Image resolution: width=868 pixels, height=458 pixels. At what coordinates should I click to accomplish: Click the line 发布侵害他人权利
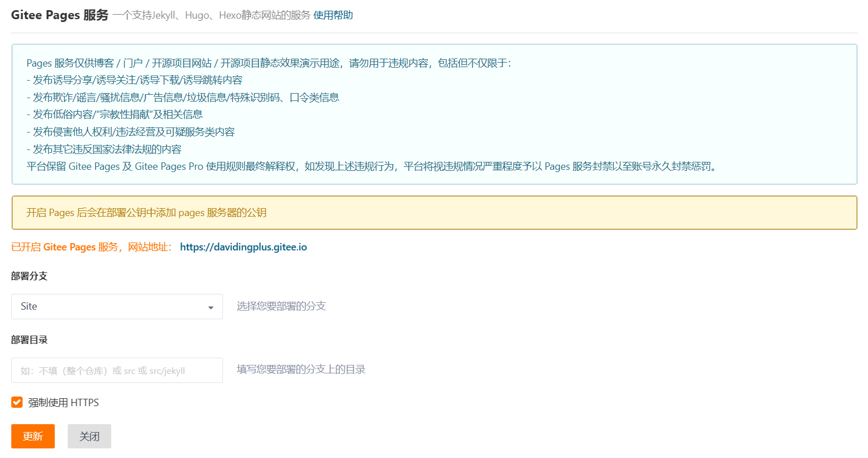click(130, 132)
